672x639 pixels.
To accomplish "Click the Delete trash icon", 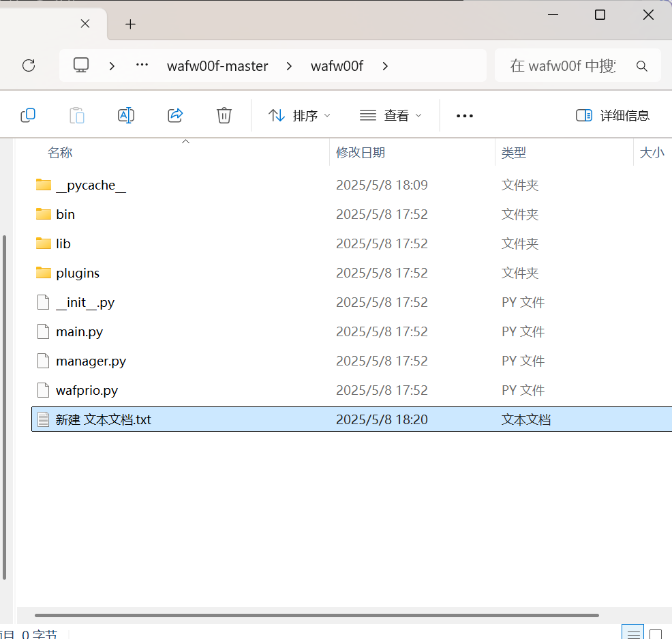I will tap(224, 115).
